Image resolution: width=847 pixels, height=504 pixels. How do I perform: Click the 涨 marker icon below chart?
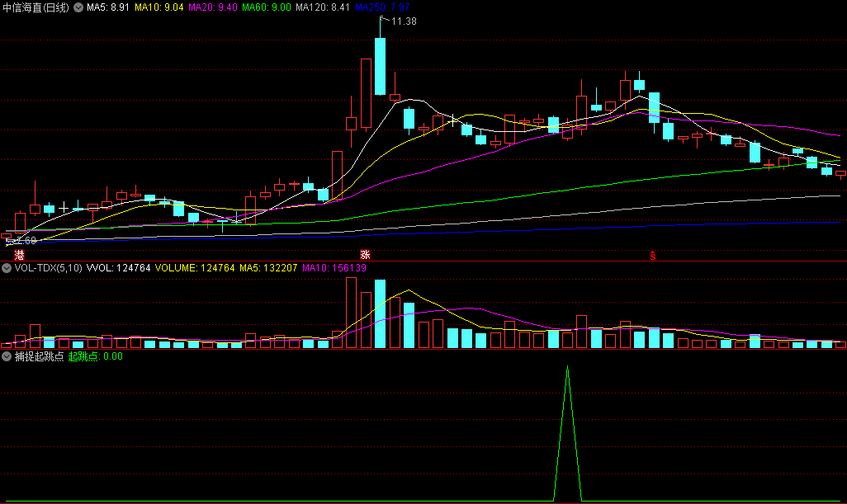pyautogui.click(x=365, y=255)
